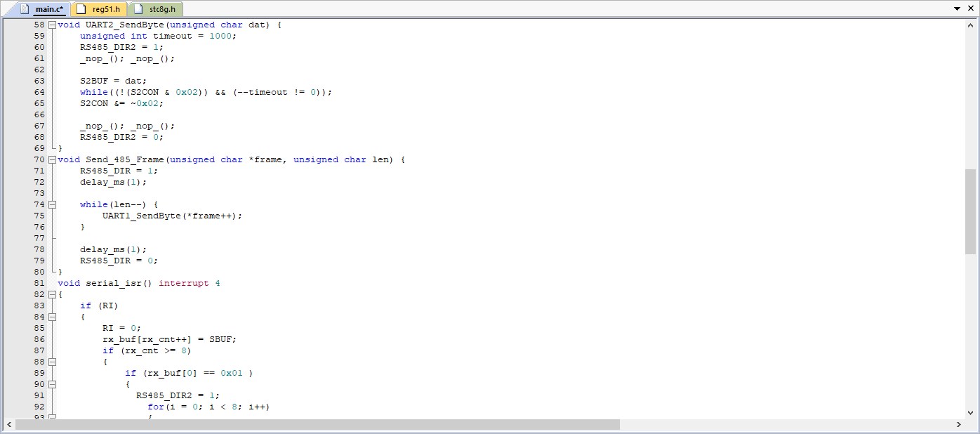Click the vertical scrollbar thumb

(970, 211)
